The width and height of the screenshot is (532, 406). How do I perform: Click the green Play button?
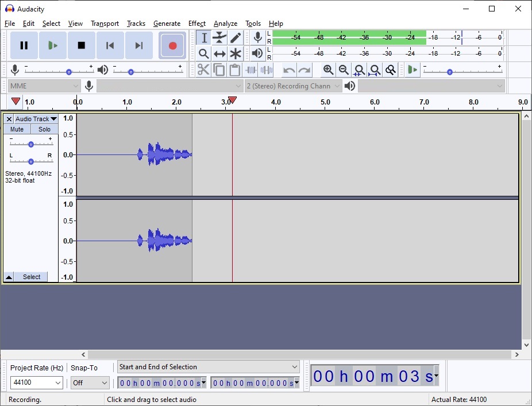click(53, 45)
